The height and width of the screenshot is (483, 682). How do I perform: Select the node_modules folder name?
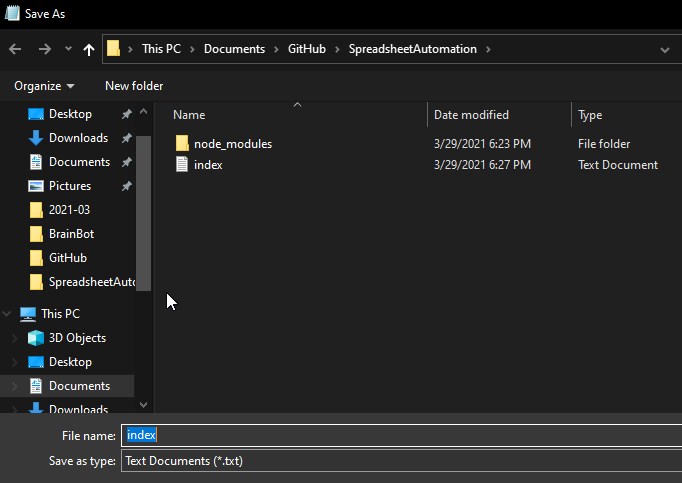point(233,144)
